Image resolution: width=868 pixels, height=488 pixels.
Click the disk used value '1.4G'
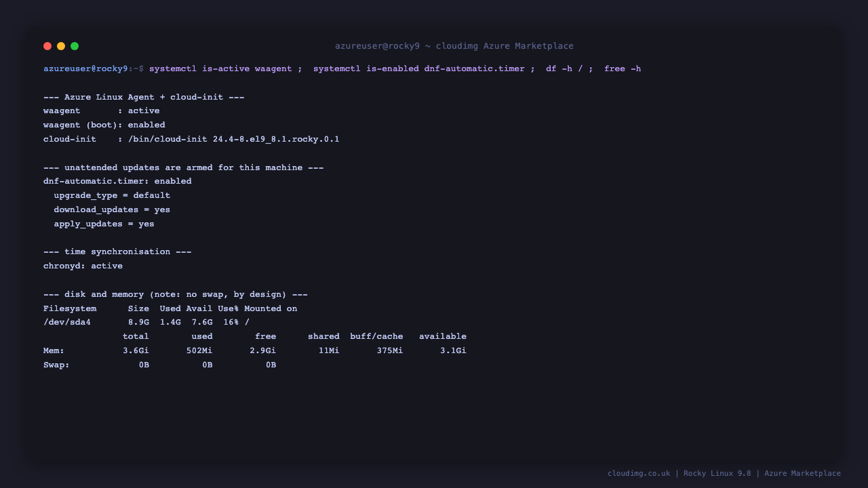tap(170, 322)
